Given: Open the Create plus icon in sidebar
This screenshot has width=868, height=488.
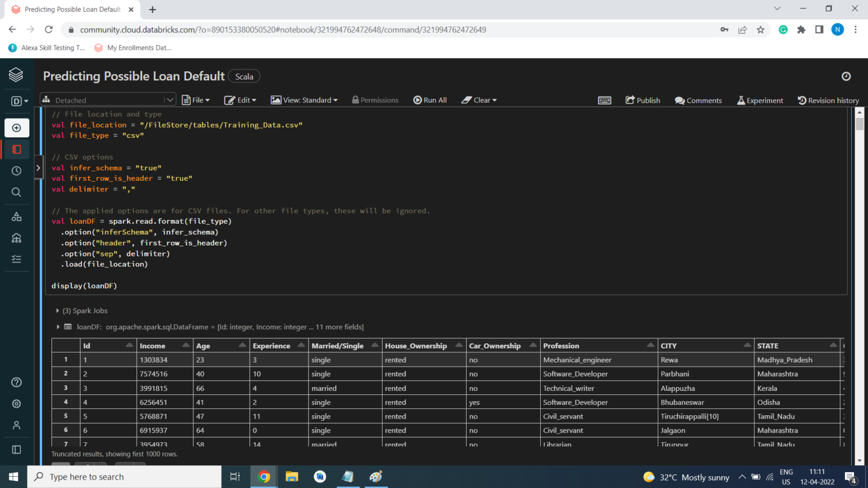Looking at the screenshot, I should coord(16,128).
